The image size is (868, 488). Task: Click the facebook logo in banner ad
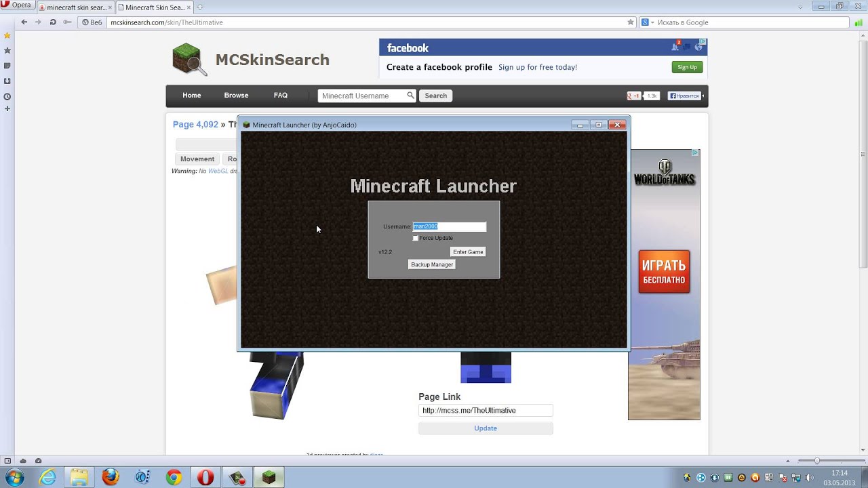pyautogui.click(x=408, y=48)
